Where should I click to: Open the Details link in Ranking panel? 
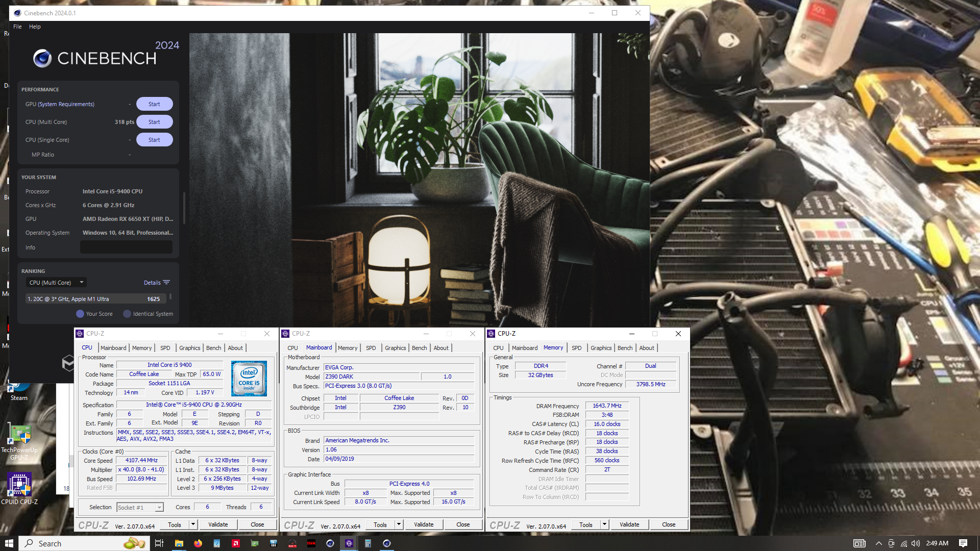pyautogui.click(x=152, y=283)
